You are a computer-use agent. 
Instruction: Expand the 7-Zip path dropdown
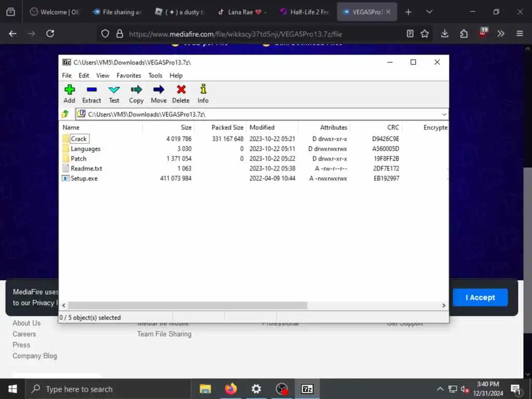tap(444, 114)
